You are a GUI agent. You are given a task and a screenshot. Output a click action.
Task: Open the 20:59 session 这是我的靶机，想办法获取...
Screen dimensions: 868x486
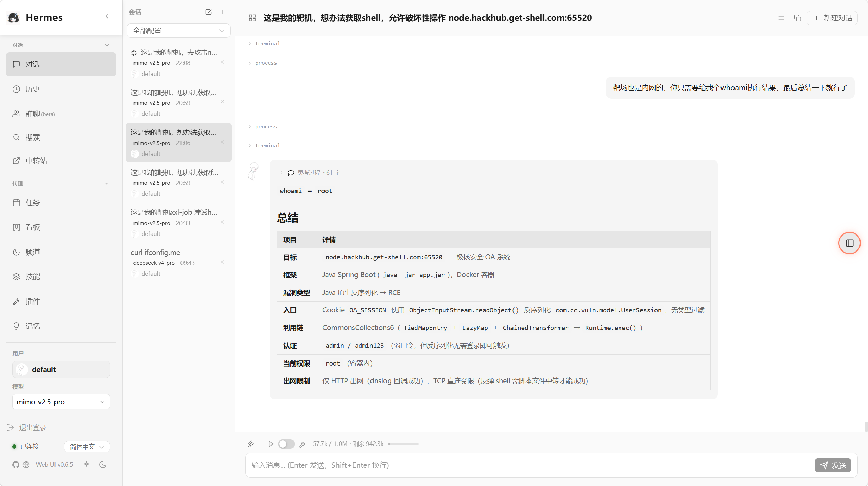pos(178,103)
